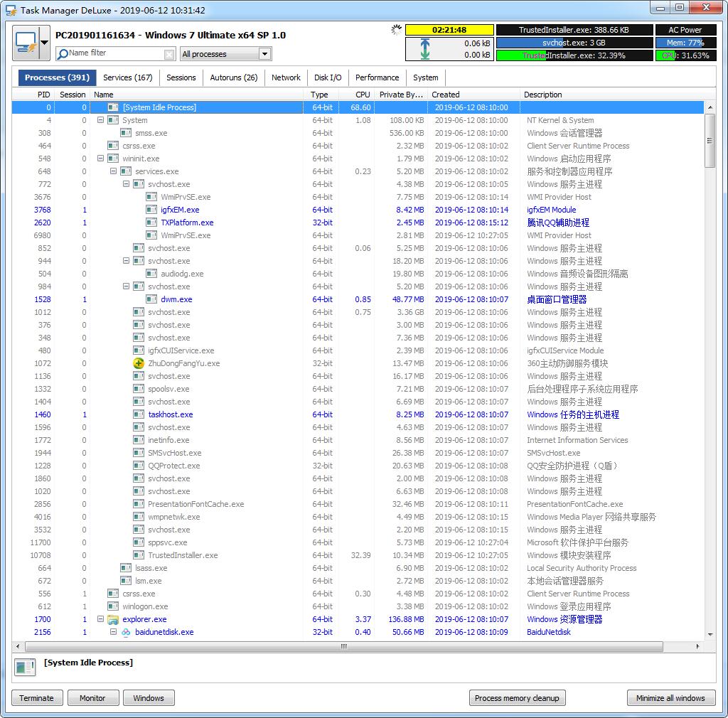Click the Task Manager DeLuxe title bar icon

(x=11, y=10)
